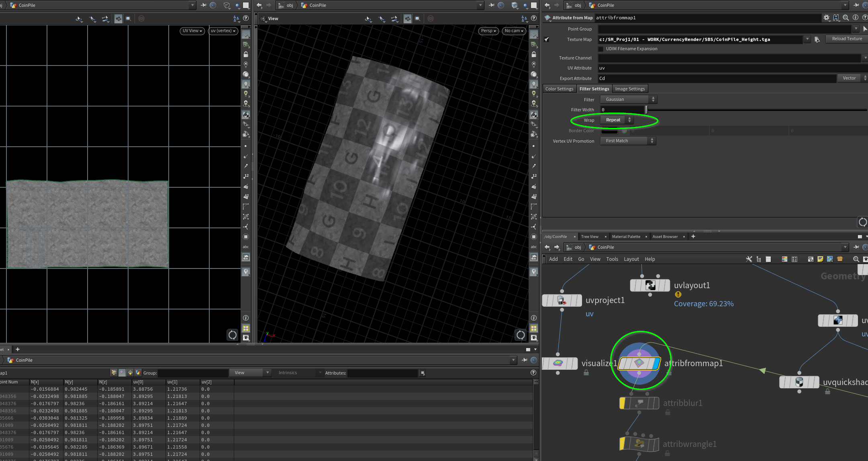Click the node info circle icon
This screenshot has height=461, width=868.
[x=855, y=18]
